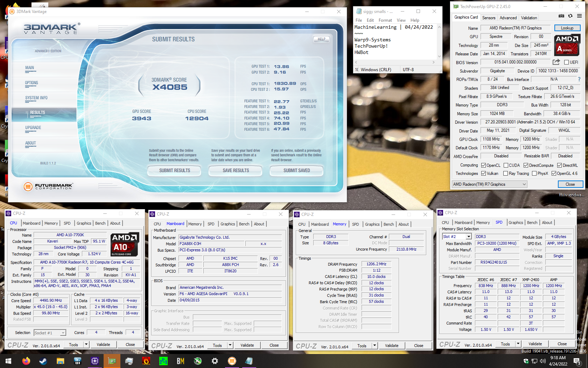Switch to Sensors tab in GPU-Z

[489, 18]
